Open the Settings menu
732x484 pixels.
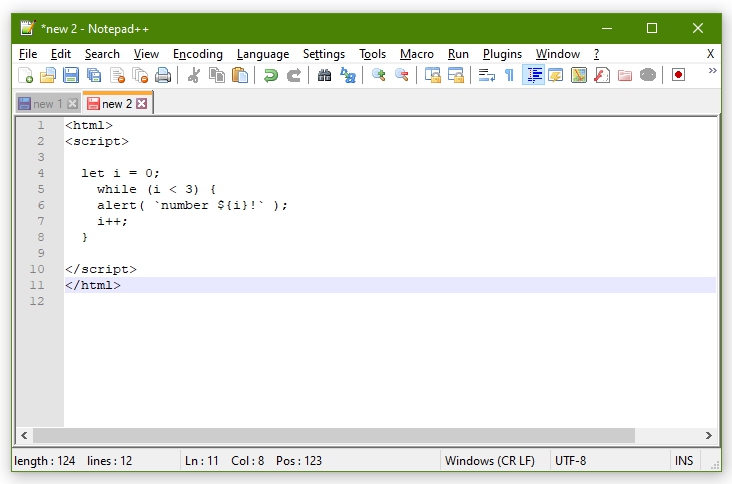(x=324, y=54)
